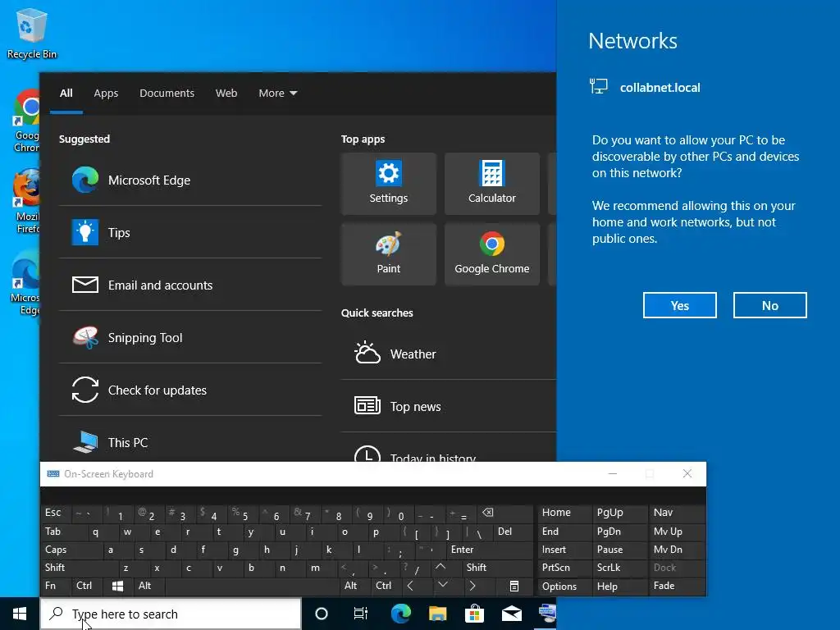Screen dimensions: 840x630
Task: Toggle the Nav key on keyboard
Action: click(677, 513)
